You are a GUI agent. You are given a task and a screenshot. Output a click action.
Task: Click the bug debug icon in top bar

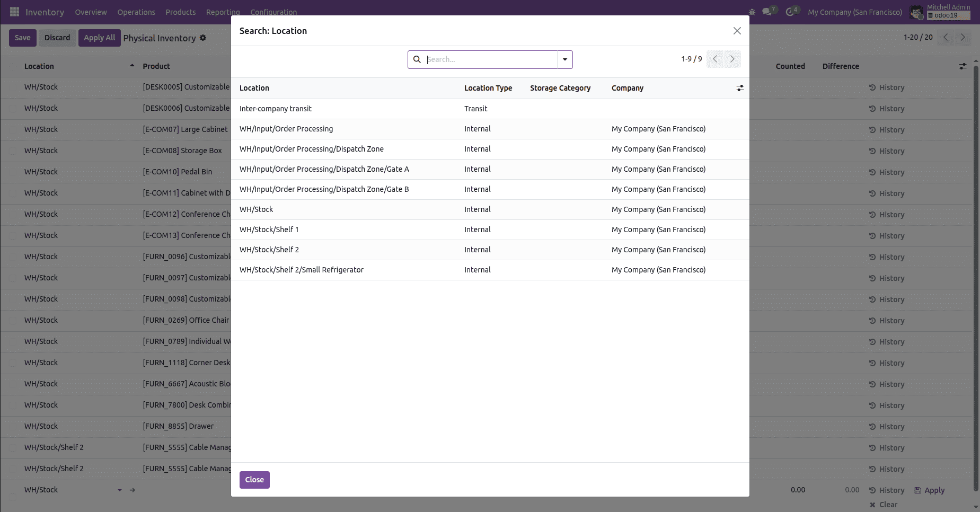[x=752, y=12]
